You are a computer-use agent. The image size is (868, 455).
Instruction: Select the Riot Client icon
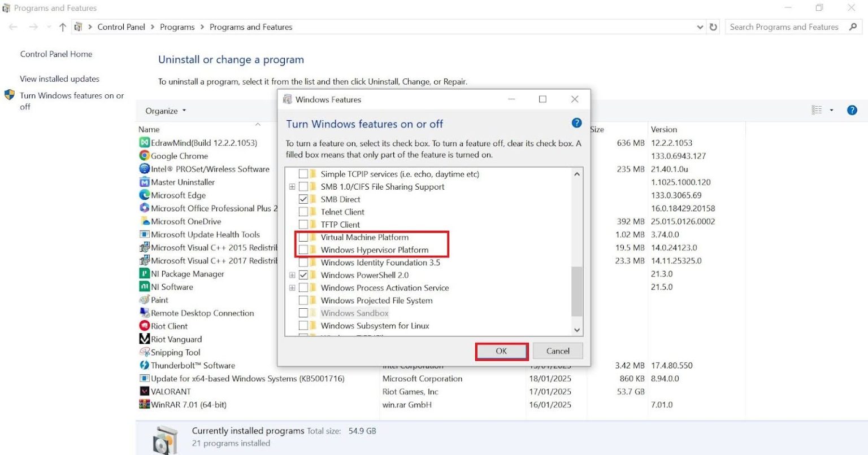[144, 326]
